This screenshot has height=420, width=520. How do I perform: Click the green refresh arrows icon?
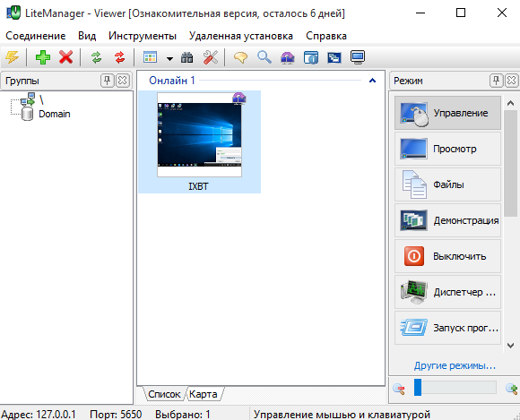(x=97, y=57)
